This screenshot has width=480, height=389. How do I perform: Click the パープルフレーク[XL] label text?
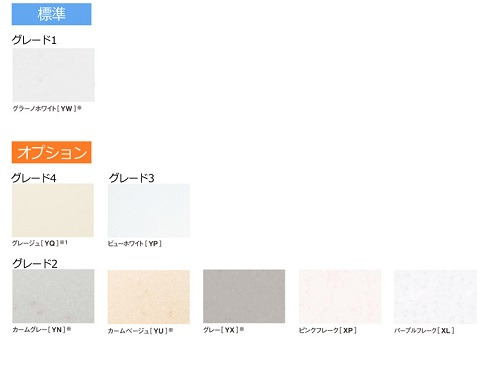pyautogui.click(x=424, y=331)
